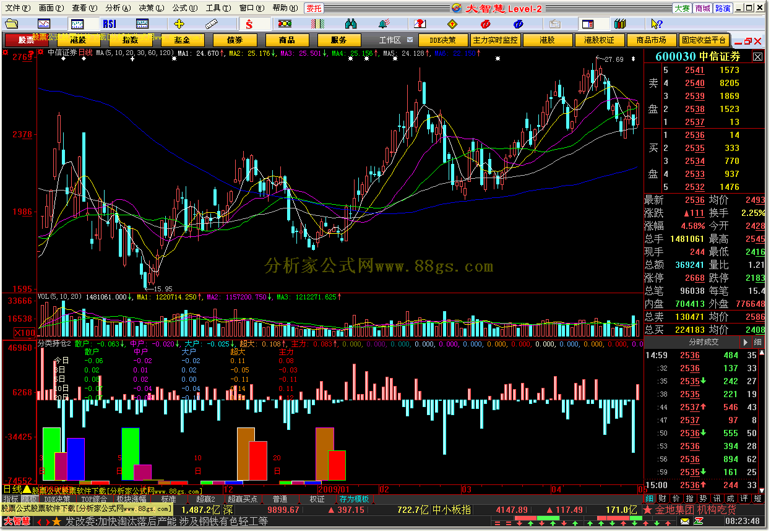Click the alarm bell alert icon
Screen dimensions: 771x532
pyautogui.click(x=384, y=24)
